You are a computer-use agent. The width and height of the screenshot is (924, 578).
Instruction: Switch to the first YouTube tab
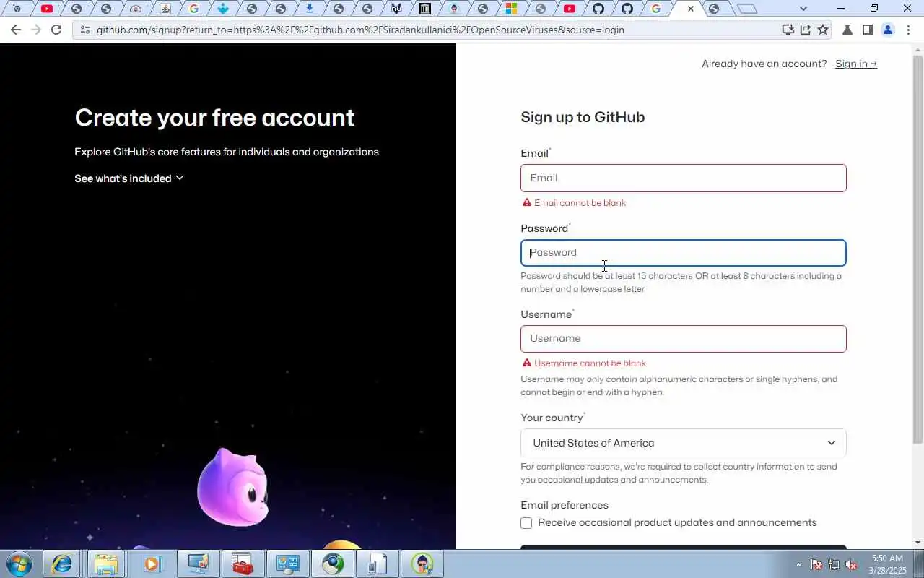pos(47,9)
